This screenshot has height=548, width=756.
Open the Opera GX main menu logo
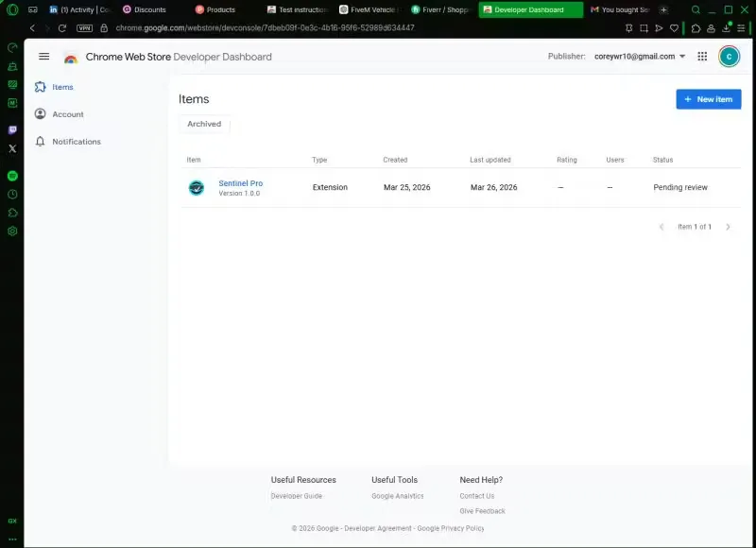(x=12, y=9)
